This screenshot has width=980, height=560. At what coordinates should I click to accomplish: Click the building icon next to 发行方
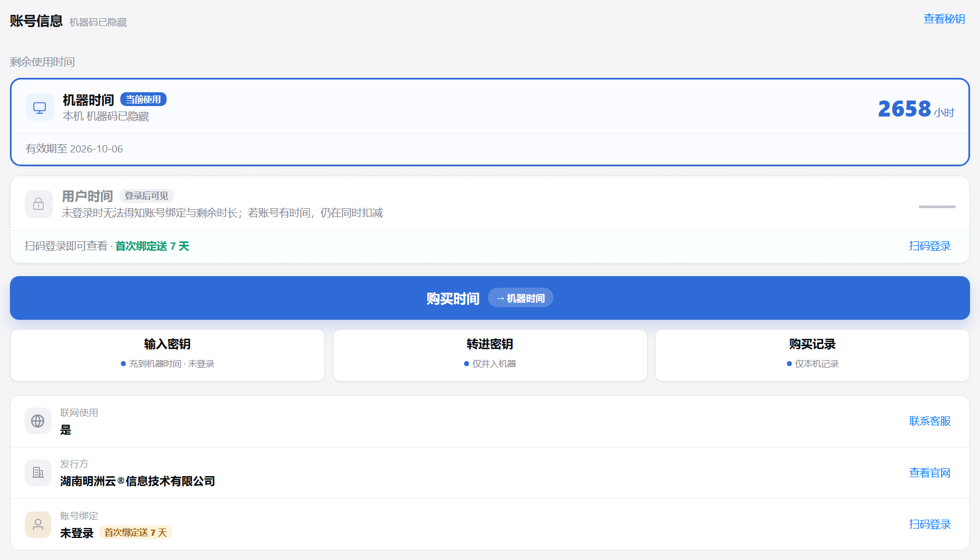(38, 473)
